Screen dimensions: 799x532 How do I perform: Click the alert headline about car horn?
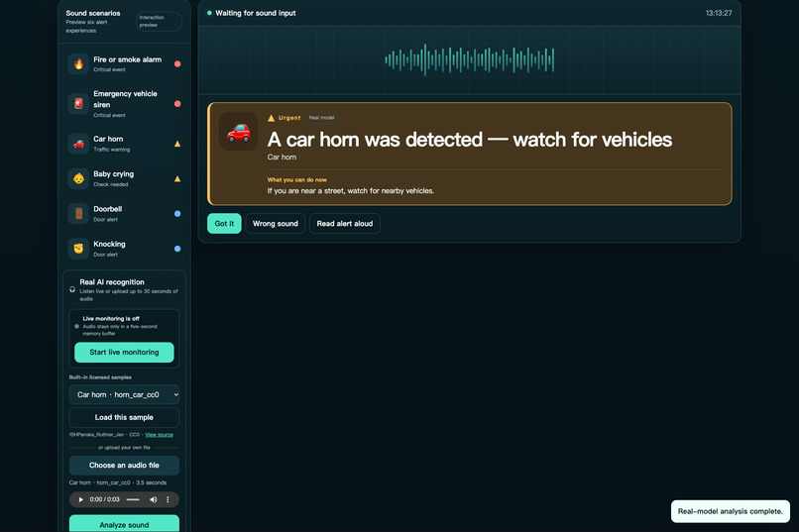(x=469, y=140)
